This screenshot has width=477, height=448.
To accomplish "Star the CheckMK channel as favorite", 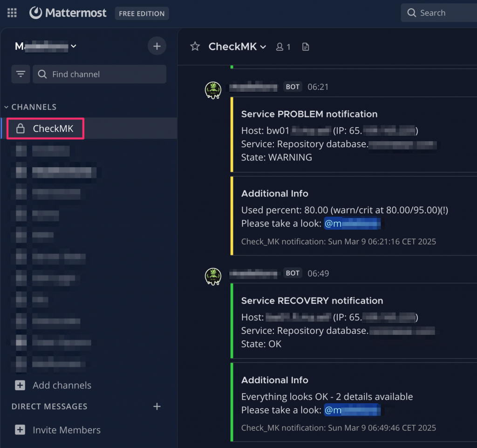I will pos(195,47).
